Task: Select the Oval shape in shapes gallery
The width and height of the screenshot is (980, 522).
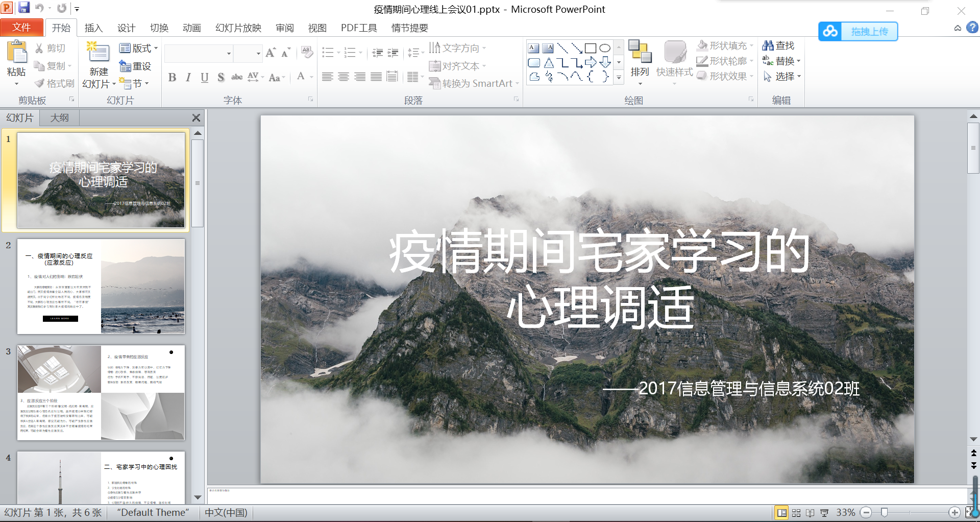Action: [605, 48]
